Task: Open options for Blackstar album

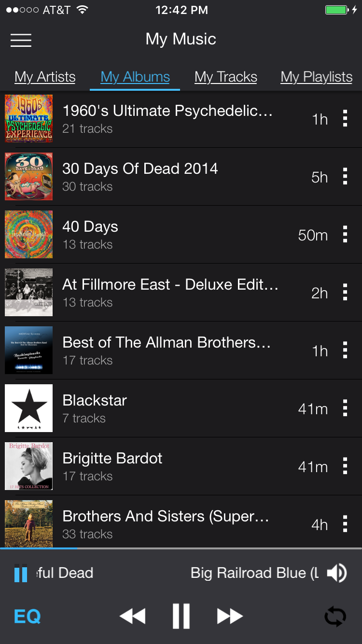Action: [345, 408]
